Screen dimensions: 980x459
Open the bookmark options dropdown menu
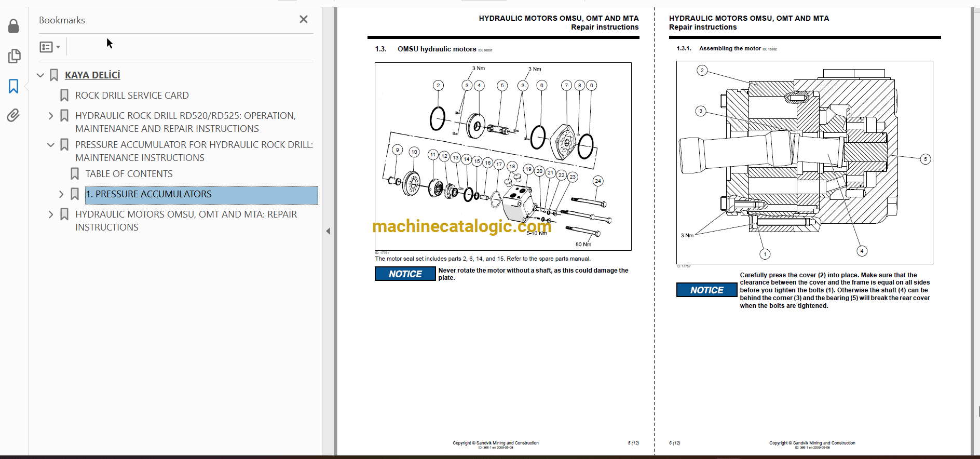pos(50,47)
